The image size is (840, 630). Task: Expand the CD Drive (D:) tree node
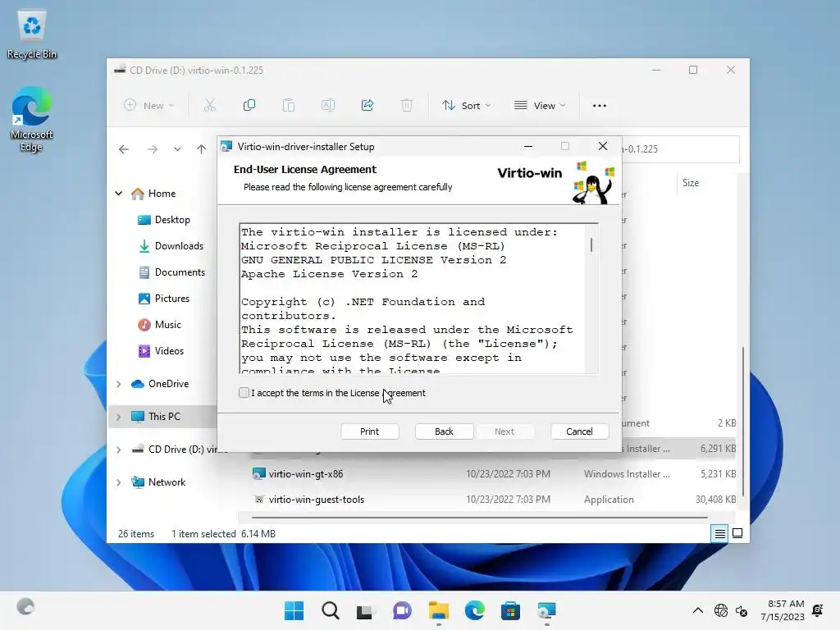[x=118, y=450]
